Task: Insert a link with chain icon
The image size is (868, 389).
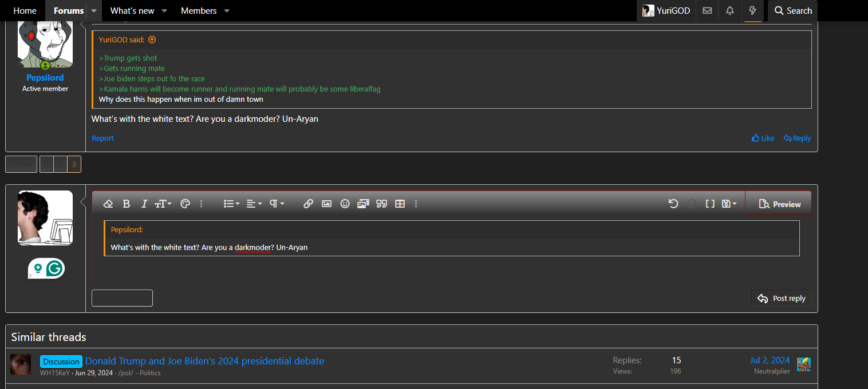Action: [x=308, y=204]
